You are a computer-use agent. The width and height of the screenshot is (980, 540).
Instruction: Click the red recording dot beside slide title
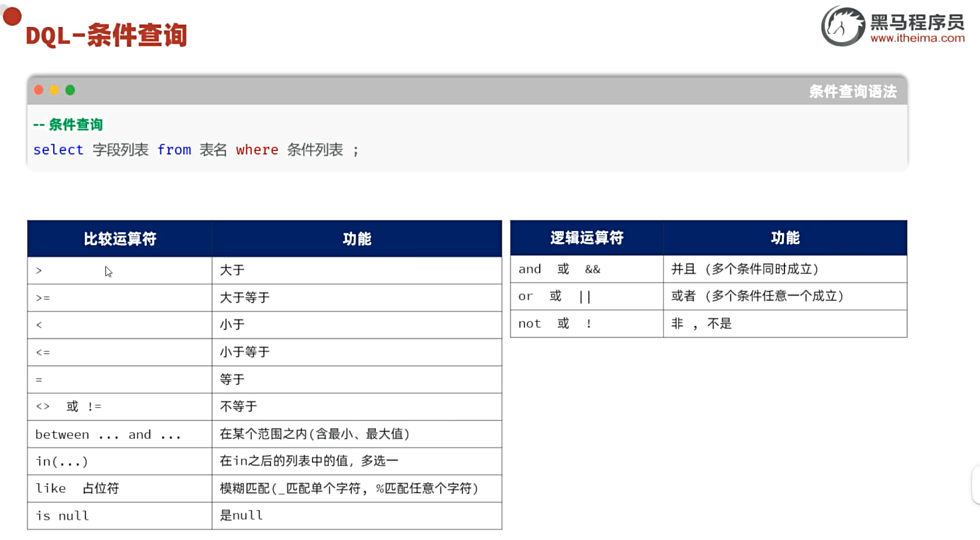click(x=12, y=16)
